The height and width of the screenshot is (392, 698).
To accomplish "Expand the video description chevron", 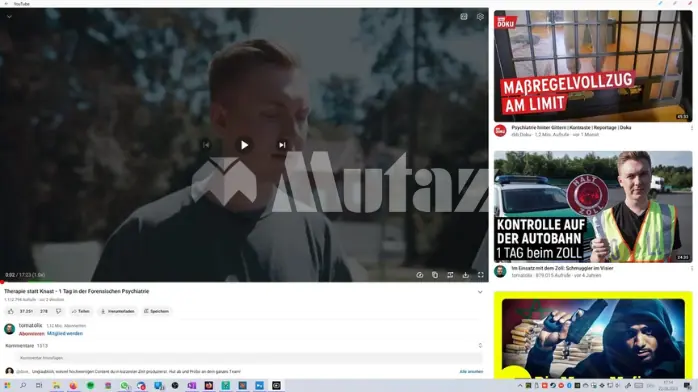I will coord(480,292).
